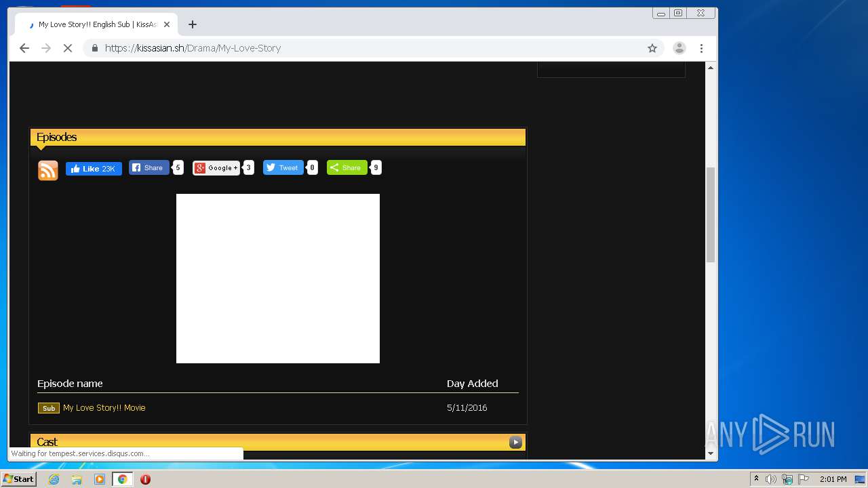
Task: Click the page scrollbar thumb
Action: 711,214
